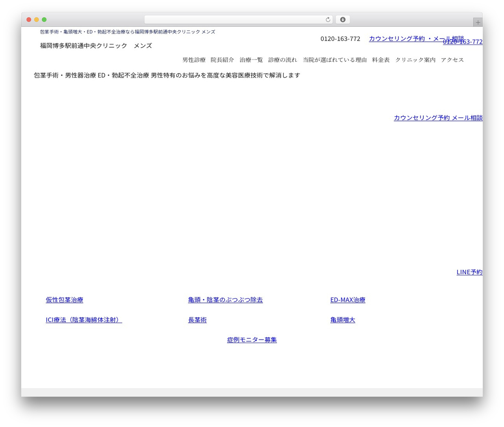
Task: Open the 亀頭増大 link
Action: (343, 320)
